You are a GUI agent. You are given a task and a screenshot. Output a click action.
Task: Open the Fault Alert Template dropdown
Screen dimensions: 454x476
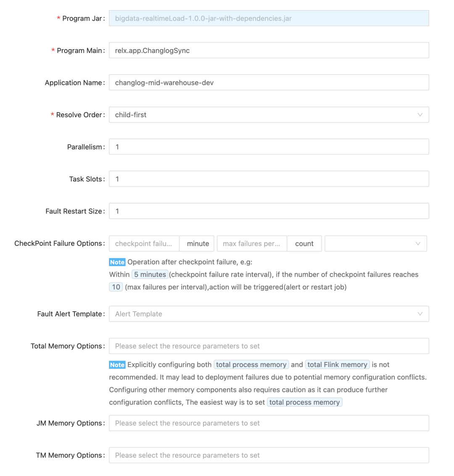click(x=261, y=314)
